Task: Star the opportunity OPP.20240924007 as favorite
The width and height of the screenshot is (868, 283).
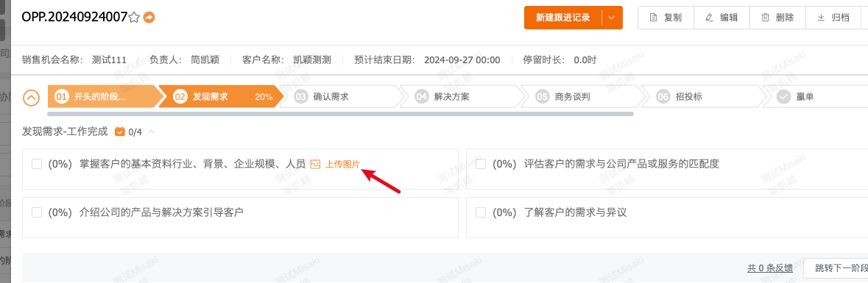Action: point(134,18)
